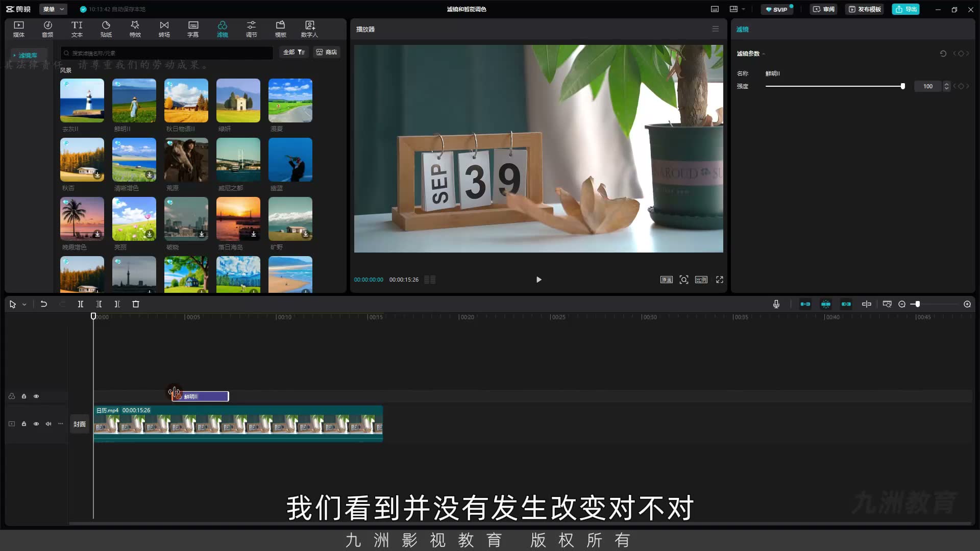Toggle auto snapping

click(826, 304)
